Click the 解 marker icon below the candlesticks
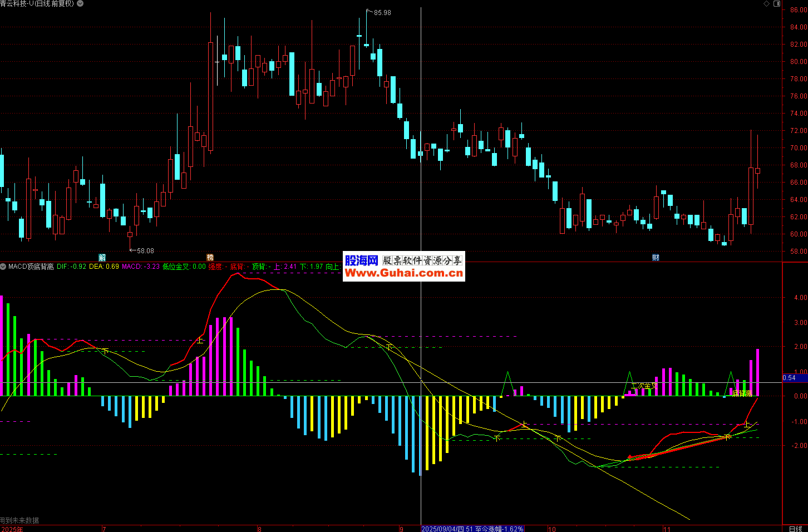 pyautogui.click(x=102, y=257)
